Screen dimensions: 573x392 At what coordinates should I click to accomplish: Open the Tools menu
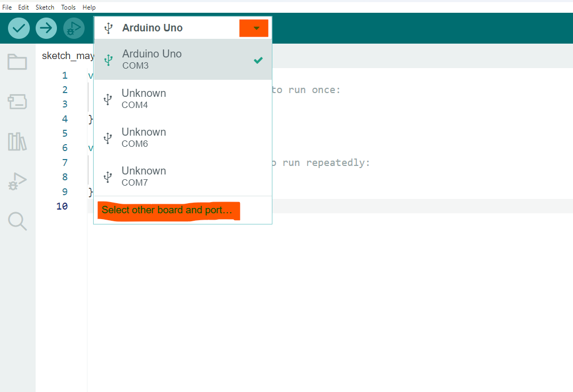tap(68, 7)
